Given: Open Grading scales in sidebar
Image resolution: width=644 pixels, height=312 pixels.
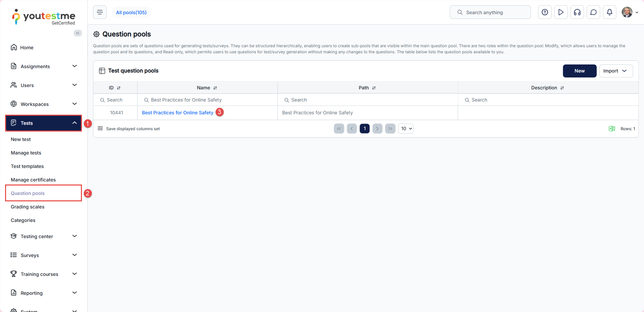Looking at the screenshot, I should pyautogui.click(x=28, y=207).
